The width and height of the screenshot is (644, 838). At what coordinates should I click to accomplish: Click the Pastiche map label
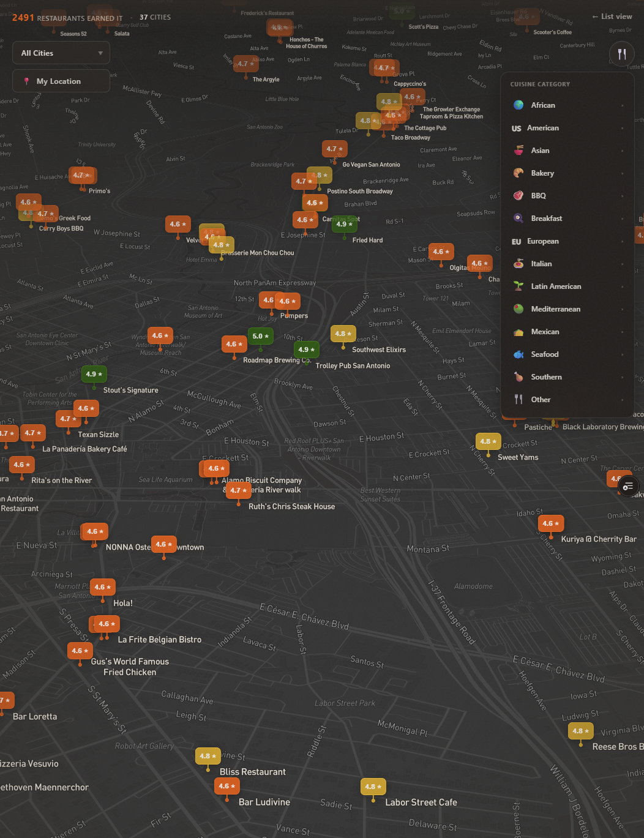tap(538, 427)
